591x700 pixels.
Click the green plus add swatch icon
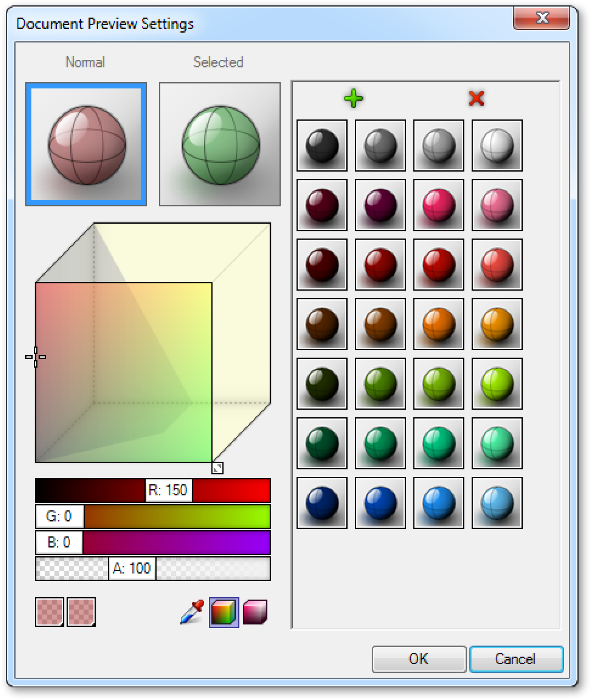[353, 98]
